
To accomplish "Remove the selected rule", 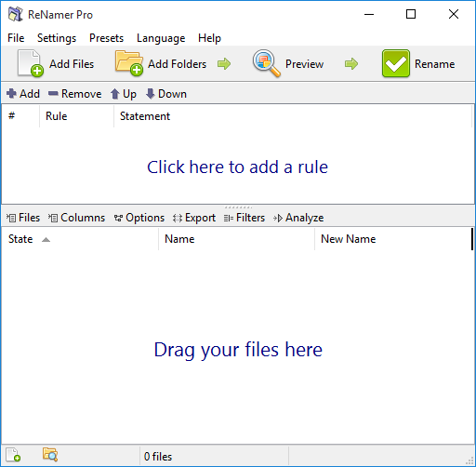I will 75,94.
